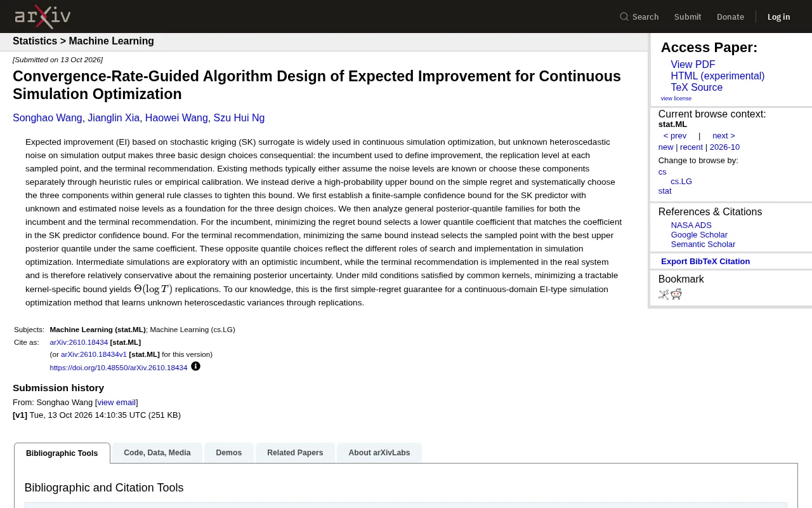Go to previous paper with < prev
The height and width of the screenshot is (508, 812).
coord(675,136)
